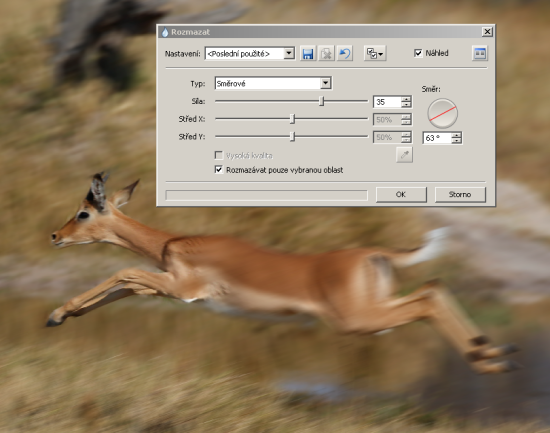Click the Síla slider handle

[x=321, y=101]
